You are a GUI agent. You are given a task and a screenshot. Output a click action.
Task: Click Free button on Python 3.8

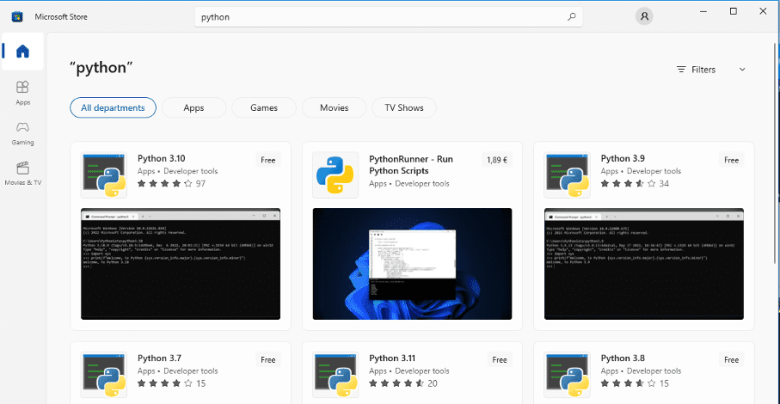(x=731, y=360)
